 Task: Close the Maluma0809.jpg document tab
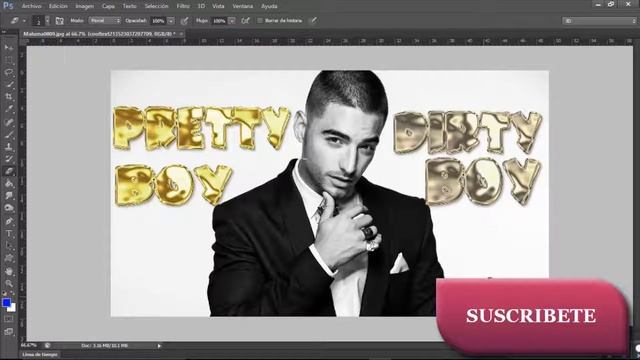pyautogui.click(x=181, y=34)
